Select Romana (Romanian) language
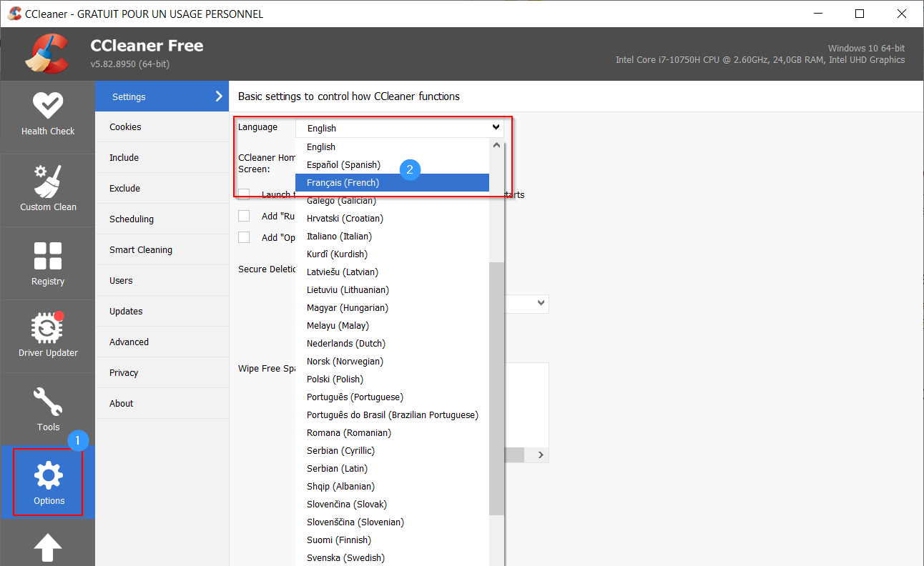 point(393,433)
